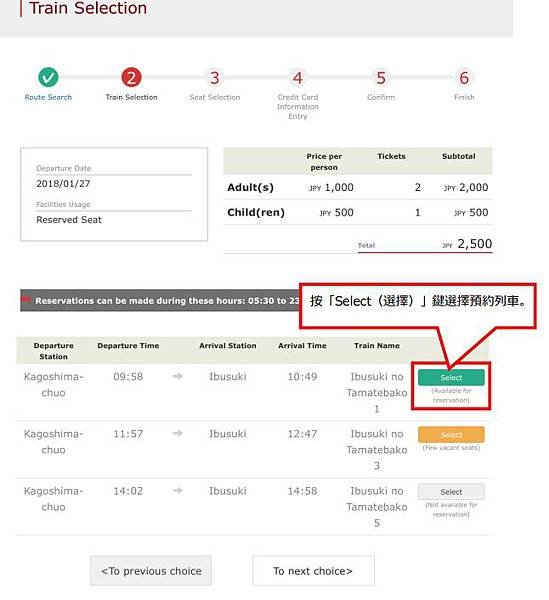The image size is (549, 600).
Task: Click the step 6 Finish circle
Action: click(x=464, y=78)
